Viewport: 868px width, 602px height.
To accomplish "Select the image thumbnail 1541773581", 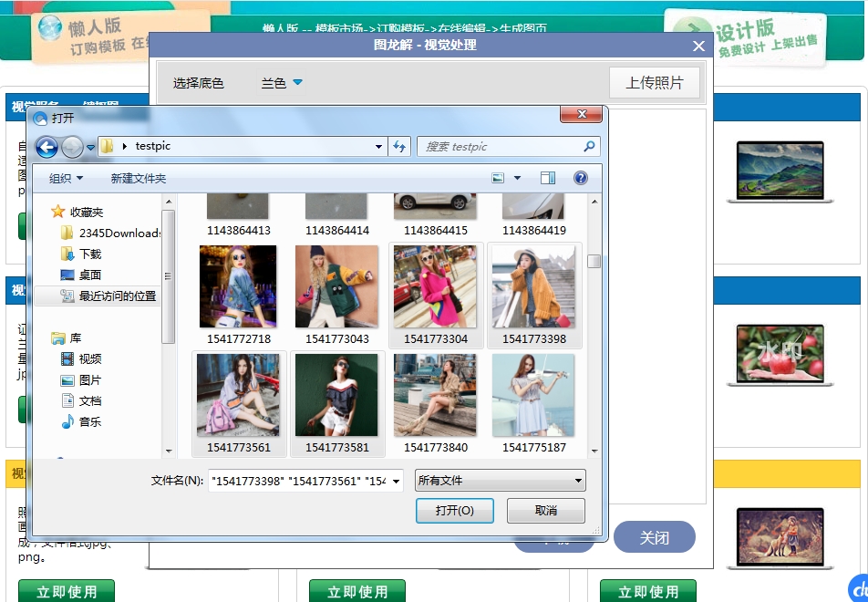I will 336,396.
